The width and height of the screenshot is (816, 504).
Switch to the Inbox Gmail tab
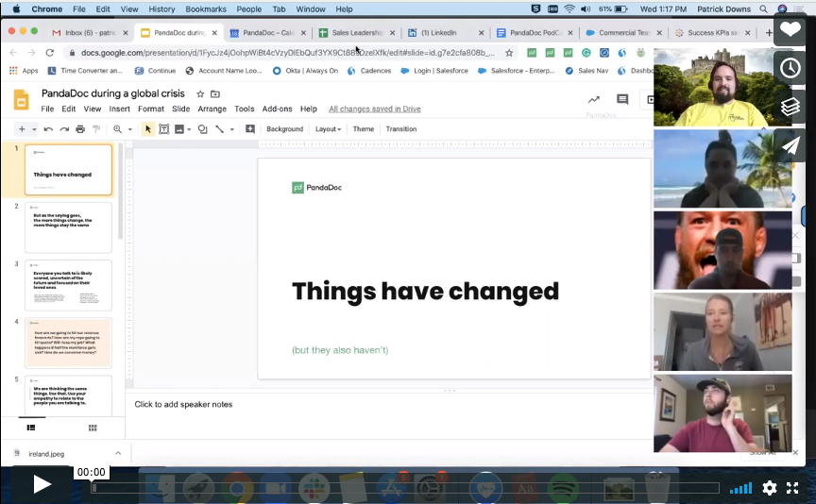pyautogui.click(x=90, y=33)
